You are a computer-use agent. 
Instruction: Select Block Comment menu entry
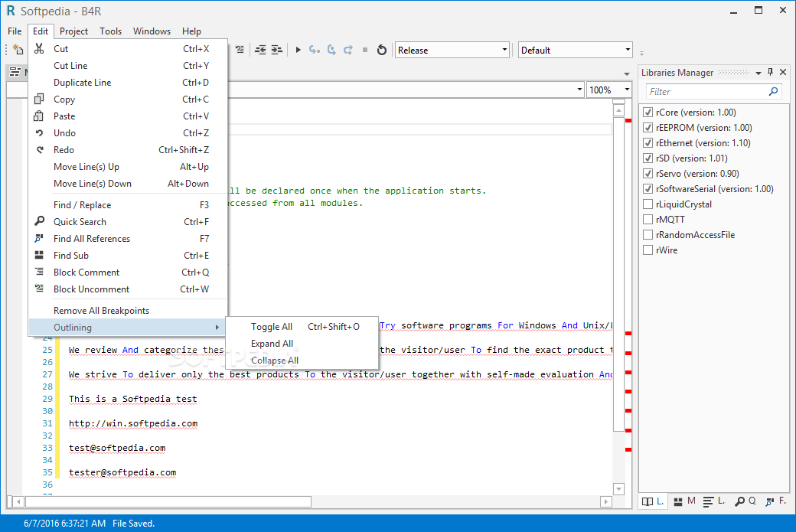tap(128, 272)
